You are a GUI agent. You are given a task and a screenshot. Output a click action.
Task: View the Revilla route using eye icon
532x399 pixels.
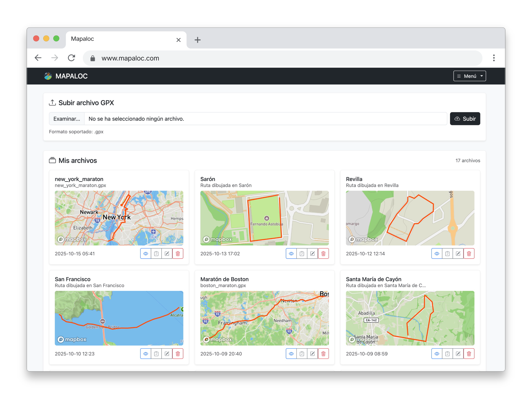(x=437, y=254)
